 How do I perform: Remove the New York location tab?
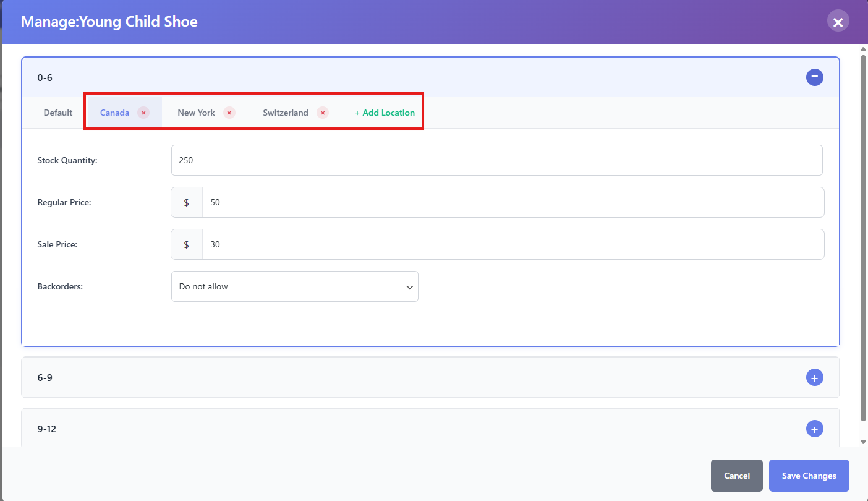[x=229, y=113]
